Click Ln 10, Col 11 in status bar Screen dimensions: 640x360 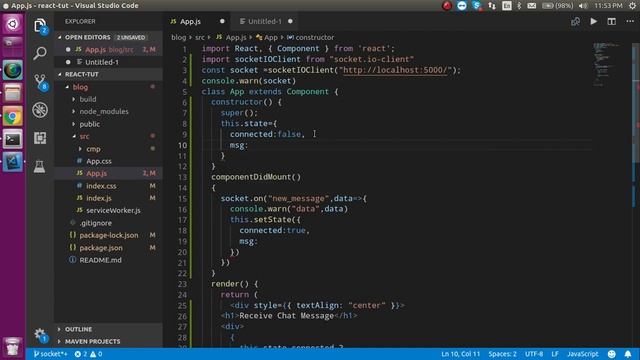(460, 354)
